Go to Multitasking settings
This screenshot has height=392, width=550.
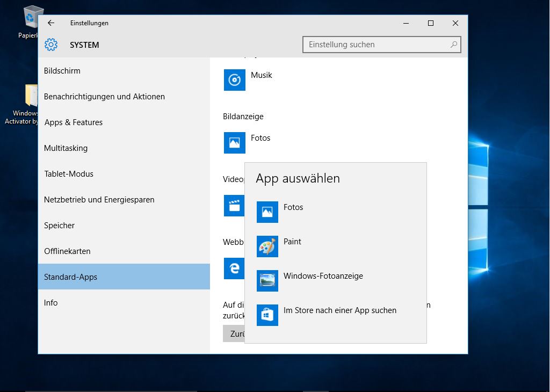coord(124,148)
